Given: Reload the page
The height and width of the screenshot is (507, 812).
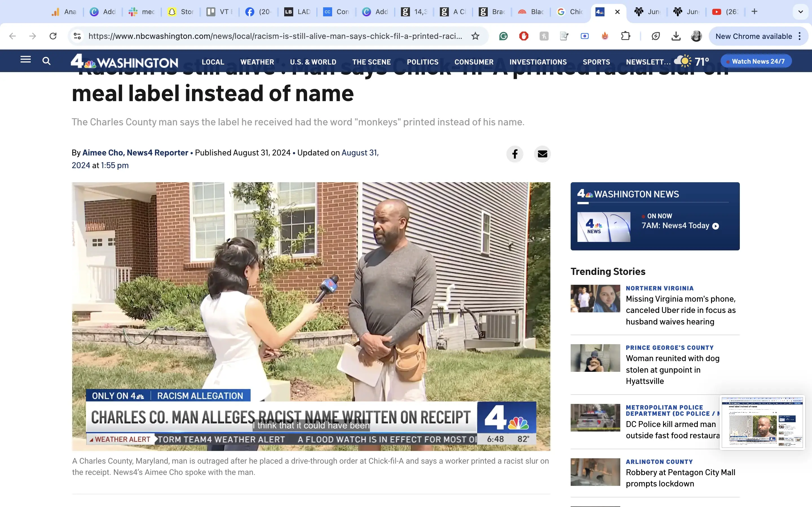Looking at the screenshot, I should pos(53,36).
